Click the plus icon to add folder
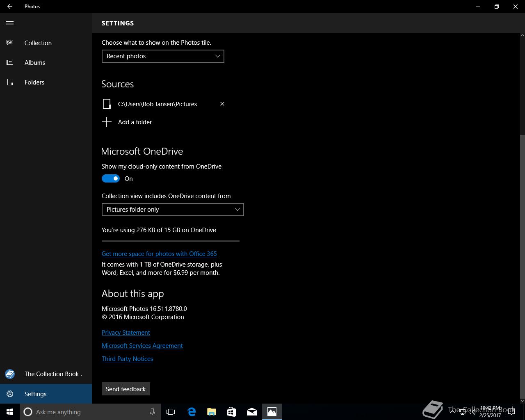 107,122
